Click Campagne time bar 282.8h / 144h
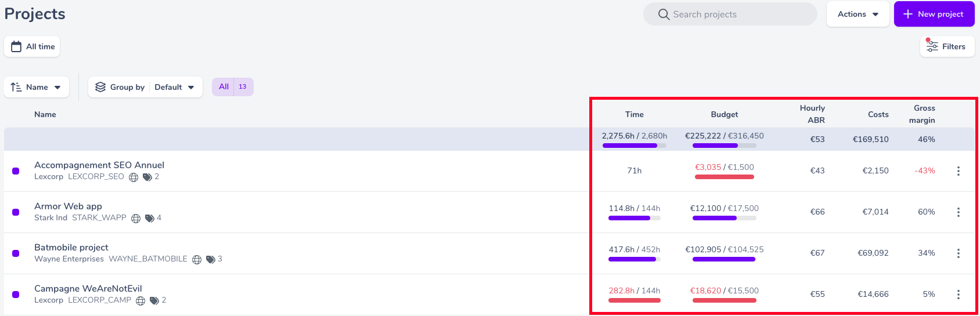980x316 pixels. 635,300
